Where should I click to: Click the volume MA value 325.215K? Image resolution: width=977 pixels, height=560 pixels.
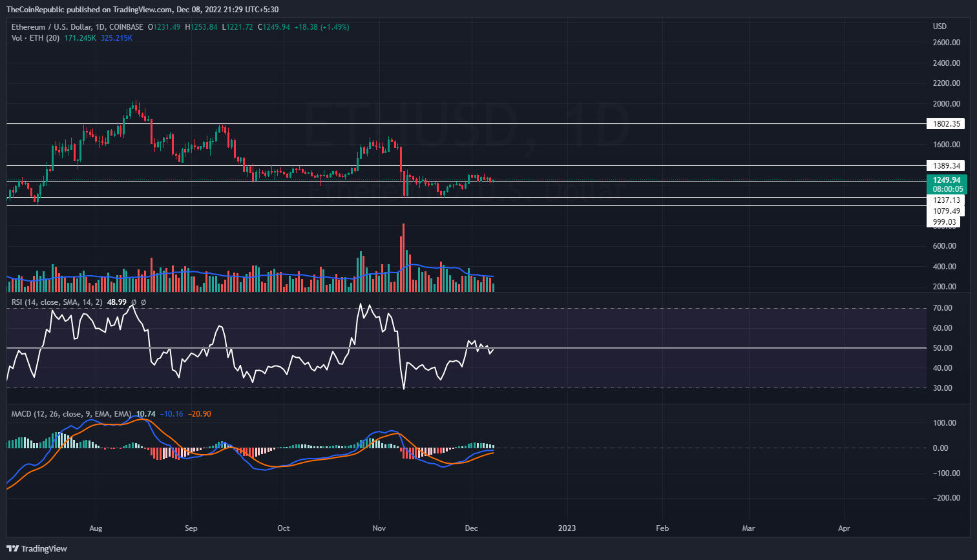[117, 38]
